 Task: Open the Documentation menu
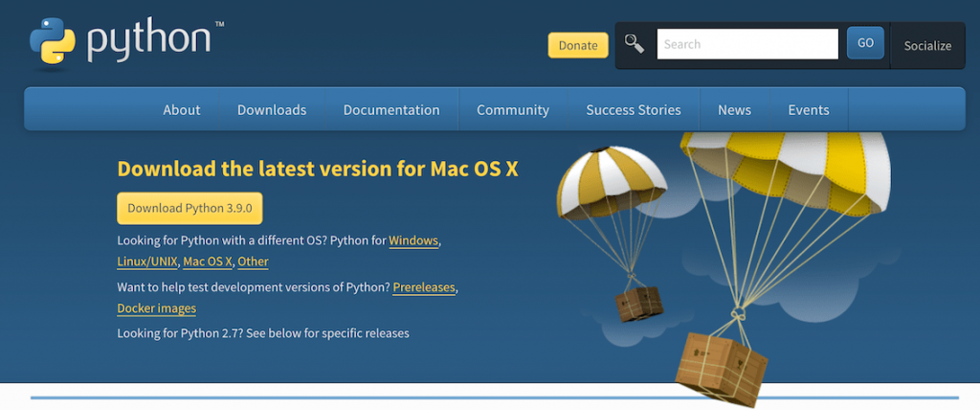click(x=391, y=110)
